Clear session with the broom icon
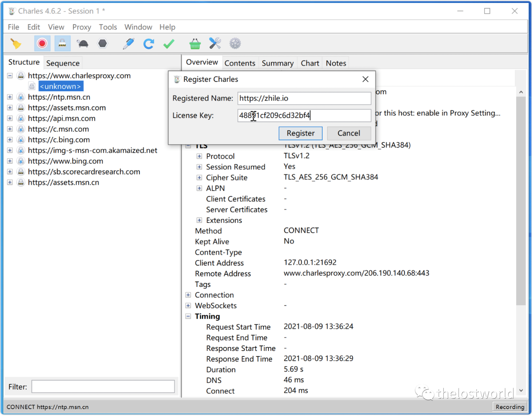532x416 pixels. coord(15,43)
